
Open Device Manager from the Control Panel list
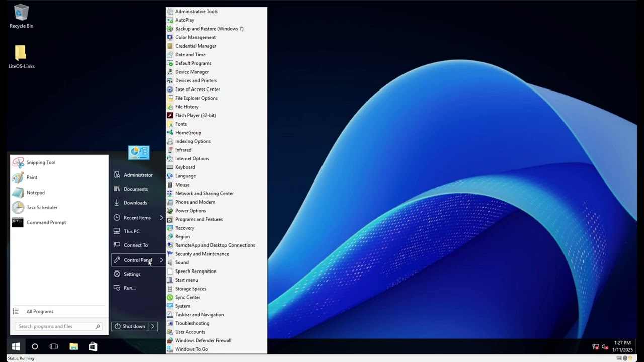216,72
